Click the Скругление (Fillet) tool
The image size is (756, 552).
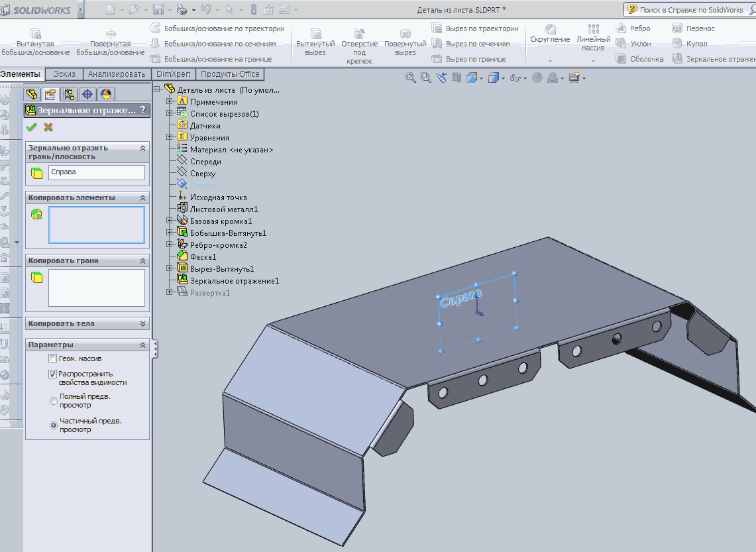[x=550, y=34]
